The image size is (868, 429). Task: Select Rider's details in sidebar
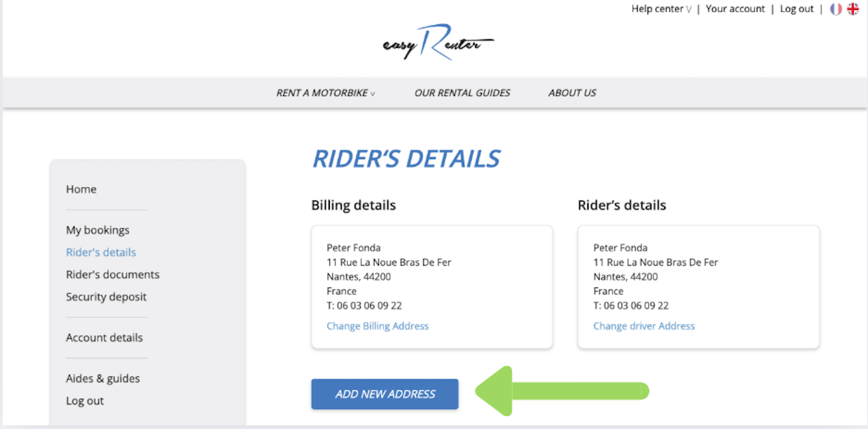click(101, 252)
